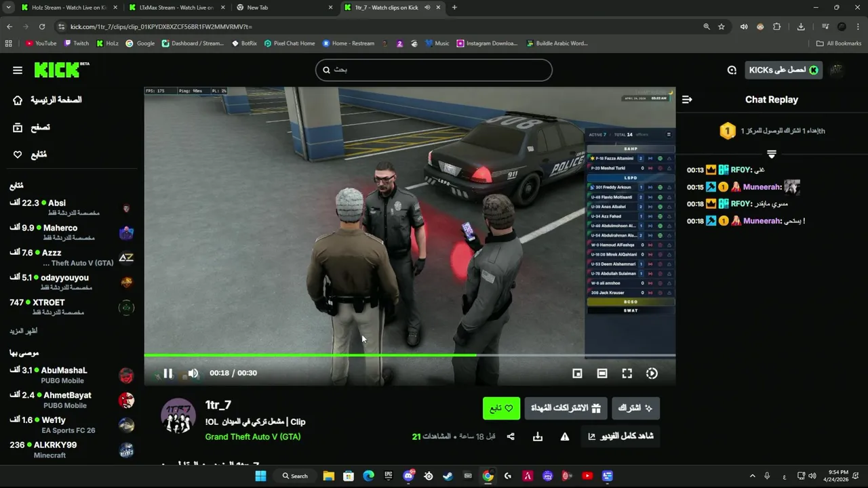Click the بحث search field
868x488 pixels.
pos(434,70)
